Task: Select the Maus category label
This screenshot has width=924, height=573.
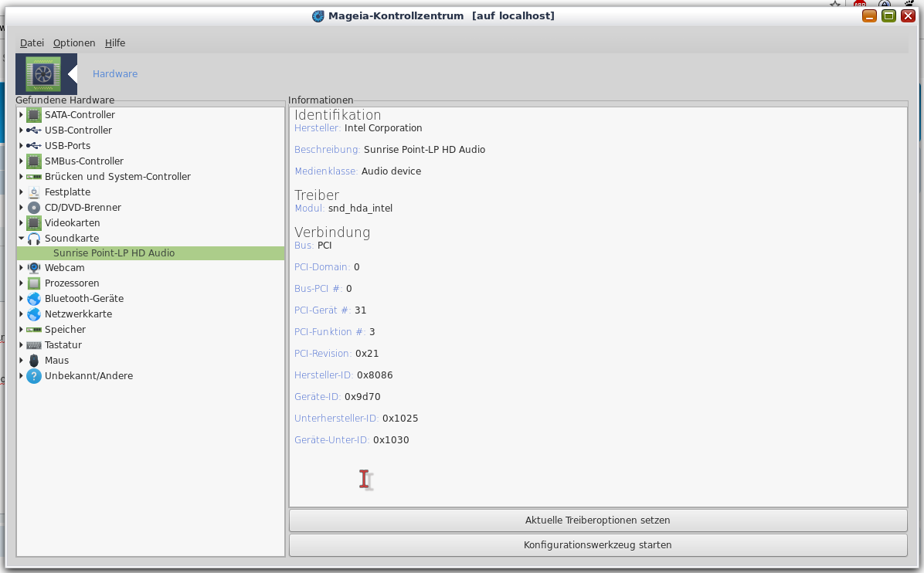Action: point(56,361)
